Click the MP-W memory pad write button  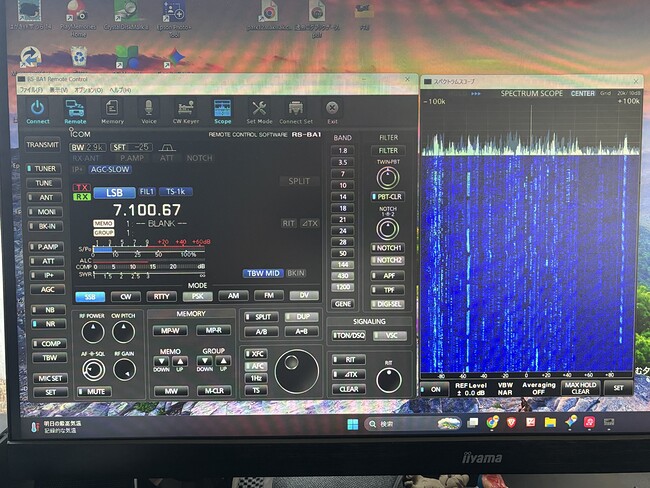[x=170, y=330]
